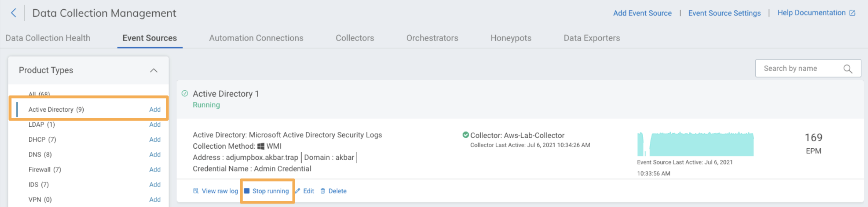Select the DHCP (7) product type
Image resolution: width=868 pixels, height=207 pixels.
[x=42, y=139]
